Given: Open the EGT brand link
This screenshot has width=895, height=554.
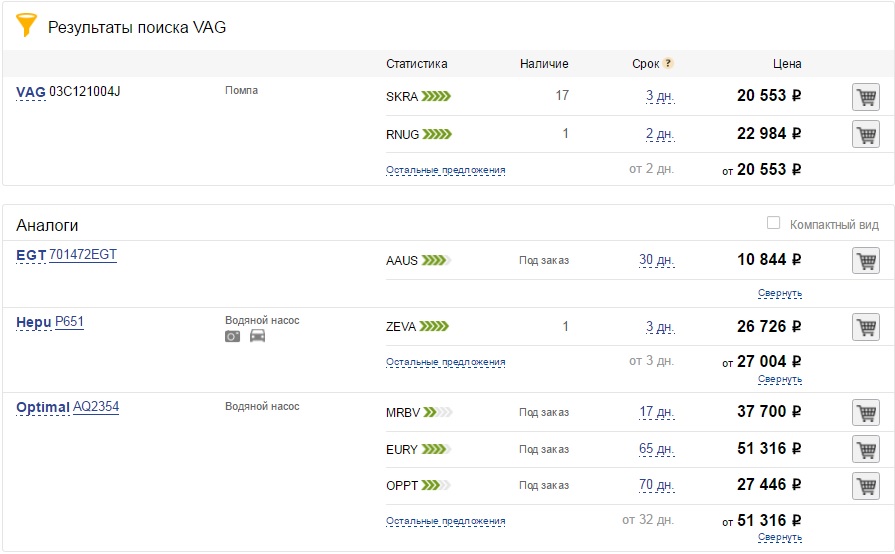Looking at the screenshot, I should click(31, 256).
